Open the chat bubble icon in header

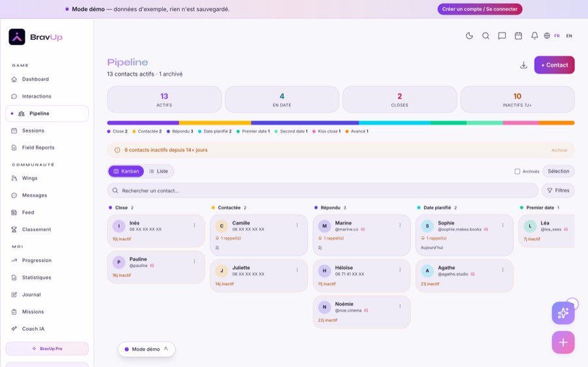tap(502, 36)
